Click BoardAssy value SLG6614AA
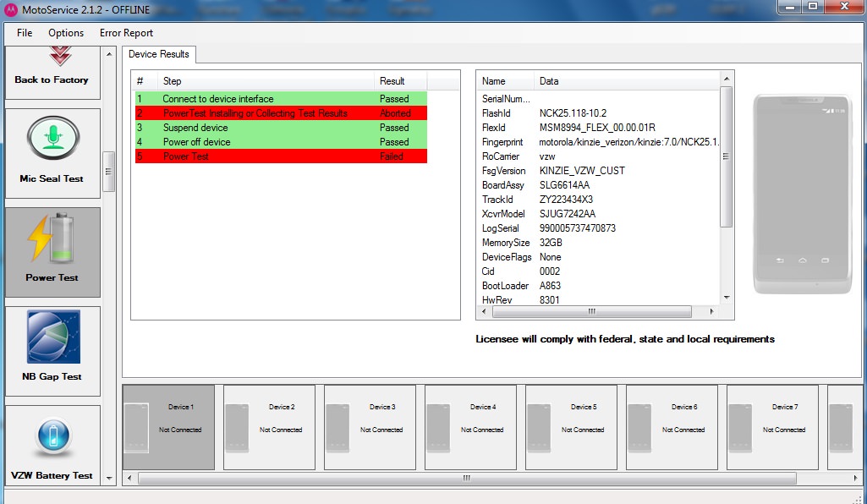Viewport: 867px width, 504px height. [x=564, y=185]
